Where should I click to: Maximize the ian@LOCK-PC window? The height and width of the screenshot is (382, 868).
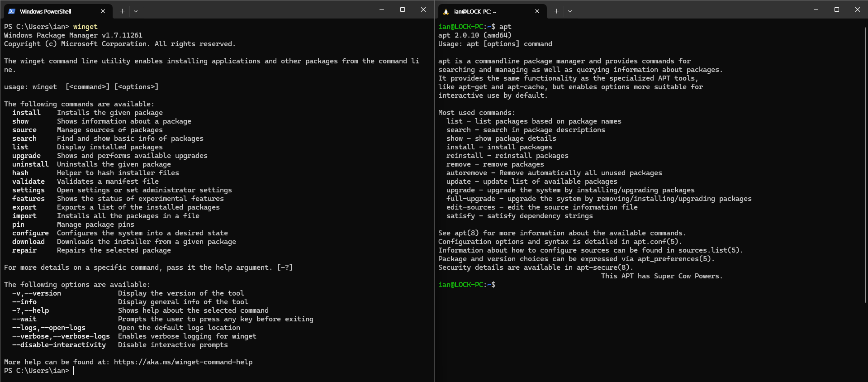click(837, 10)
